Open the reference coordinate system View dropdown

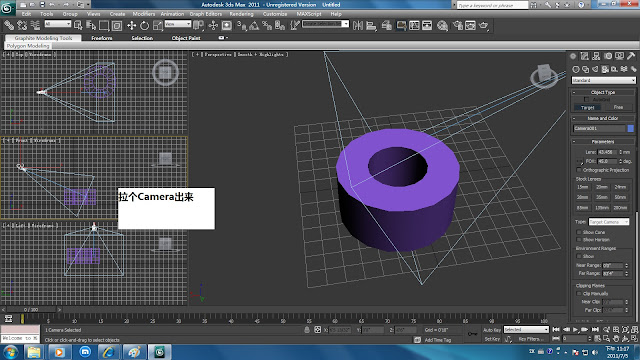(x=178, y=24)
